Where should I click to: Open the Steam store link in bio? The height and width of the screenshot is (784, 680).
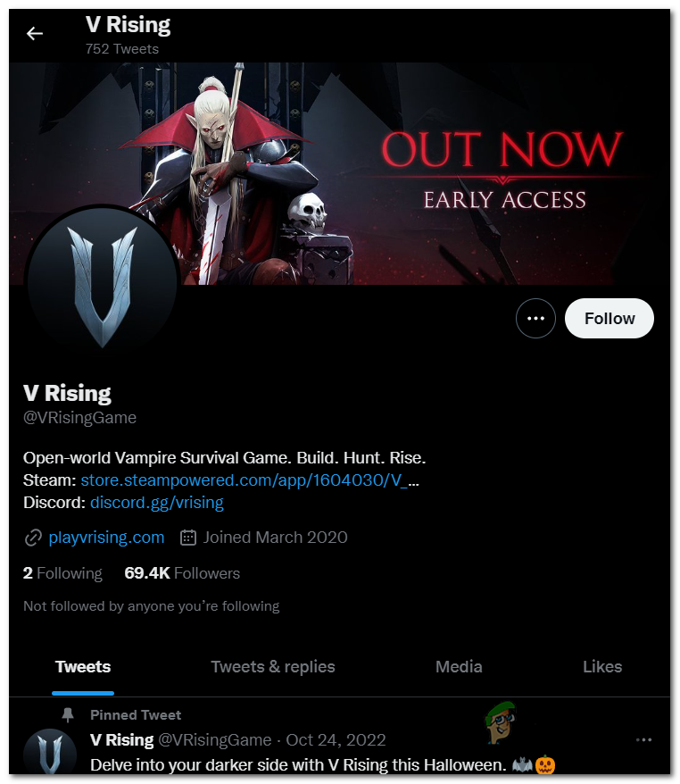[250, 480]
